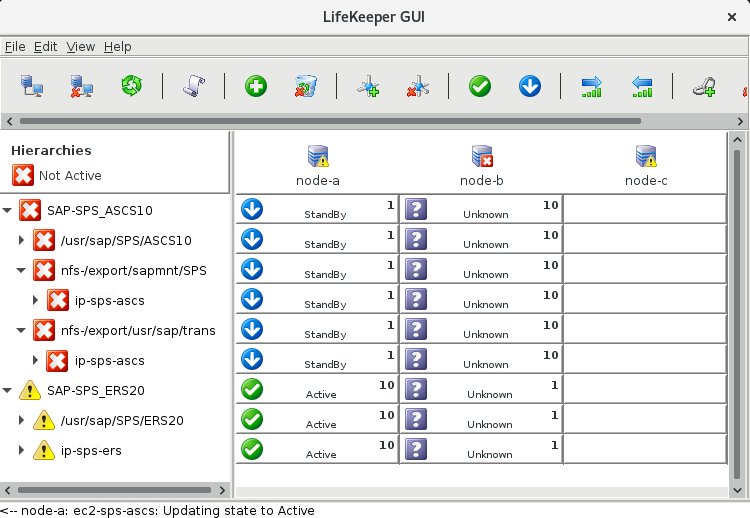
Task: Select the ip-sps-ers tree label
Action: (x=91, y=451)
